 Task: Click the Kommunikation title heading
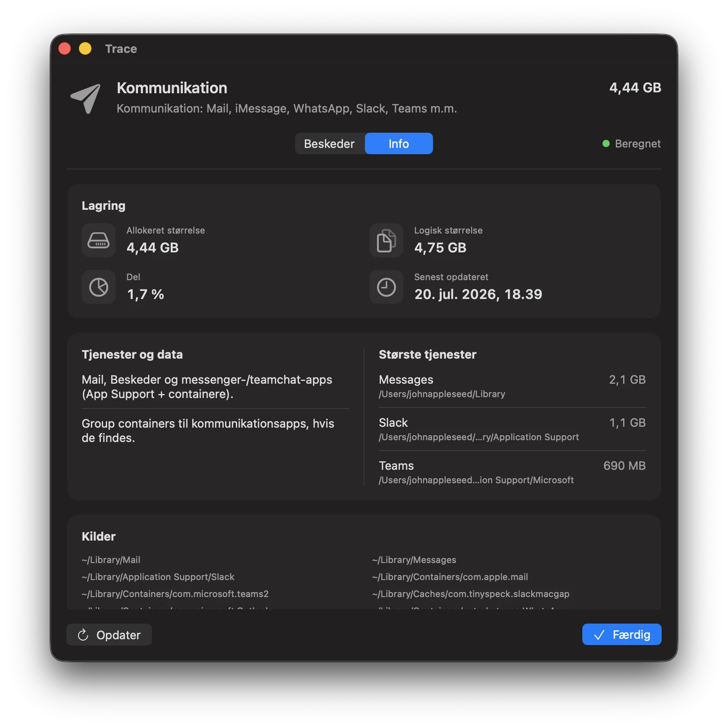pos(172,88)
